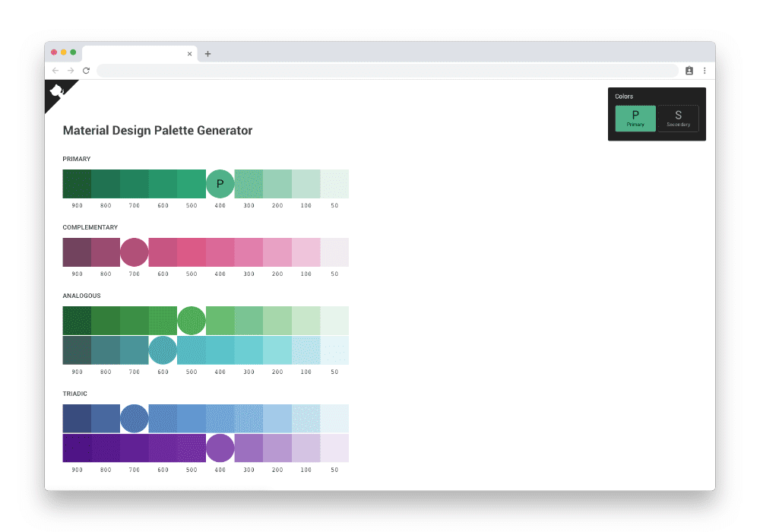
Task: Click inside the browser address bar
Action: pyautogui.click(x=380, y=70)
